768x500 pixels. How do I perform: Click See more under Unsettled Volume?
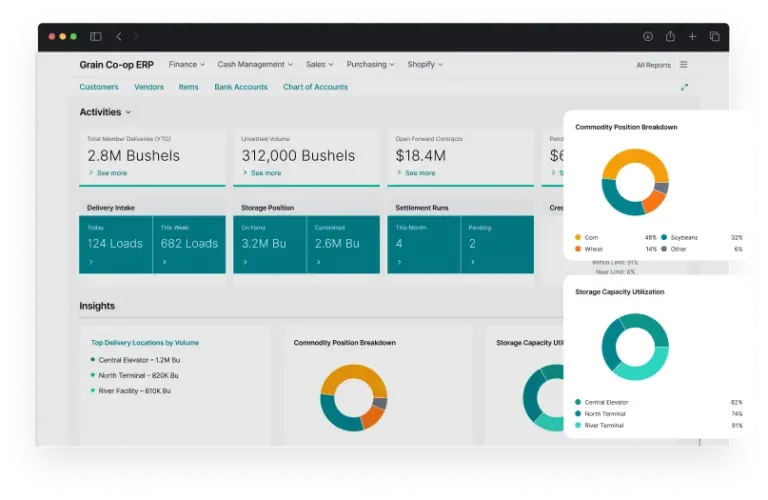click(265, 173)
